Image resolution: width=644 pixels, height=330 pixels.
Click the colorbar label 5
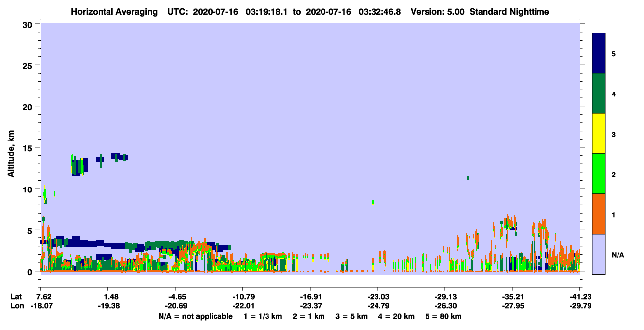614,53
